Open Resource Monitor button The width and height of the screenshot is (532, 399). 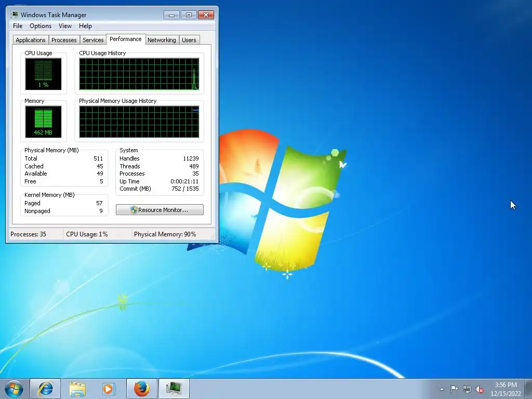point(159,210)
